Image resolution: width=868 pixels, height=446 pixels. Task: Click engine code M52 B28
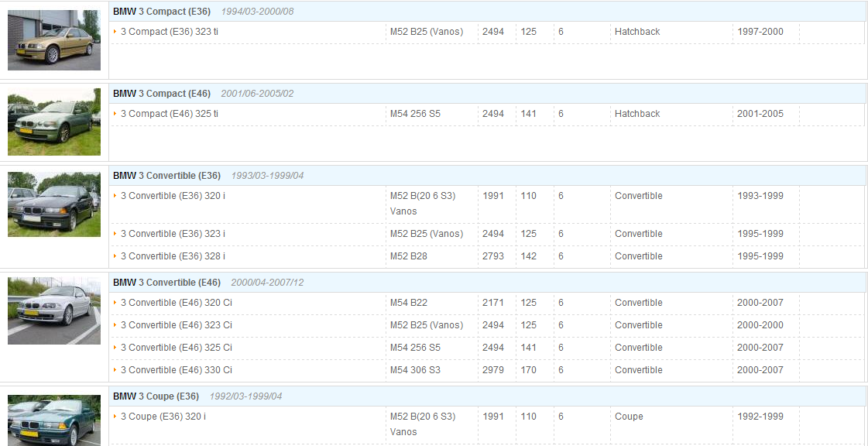click(x=409, y=256)
